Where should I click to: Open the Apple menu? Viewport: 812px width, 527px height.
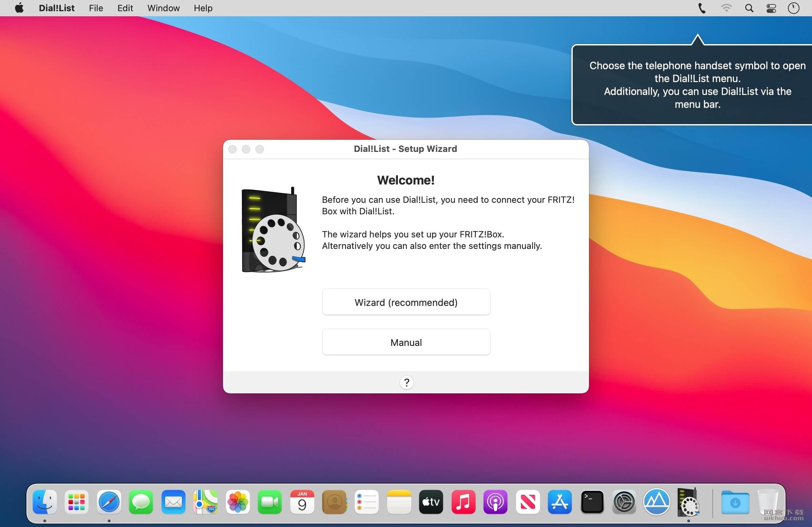pyautogui.click(x=19, y=8)
